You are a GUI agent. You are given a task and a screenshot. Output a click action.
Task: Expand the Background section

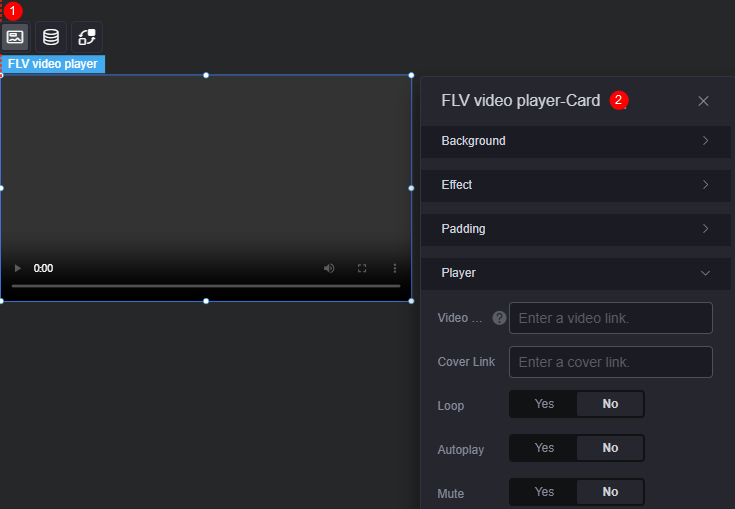coord(576,141)
